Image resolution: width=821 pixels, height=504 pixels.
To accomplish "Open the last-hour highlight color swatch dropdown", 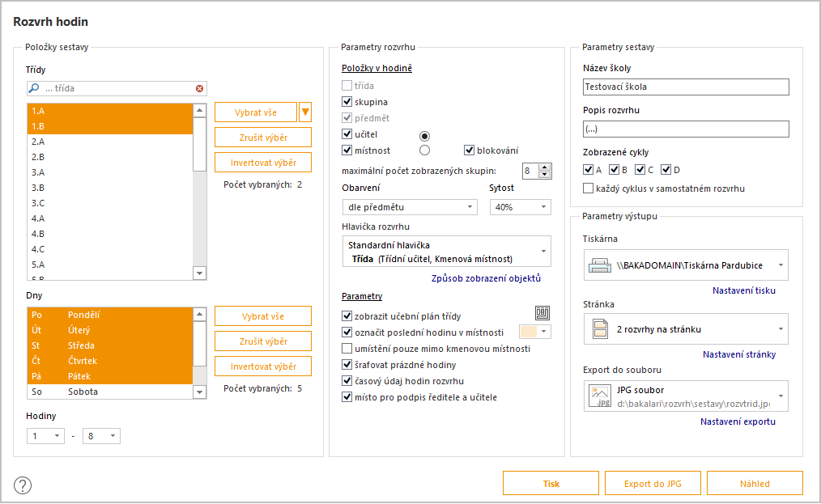I will pos(534,332).
